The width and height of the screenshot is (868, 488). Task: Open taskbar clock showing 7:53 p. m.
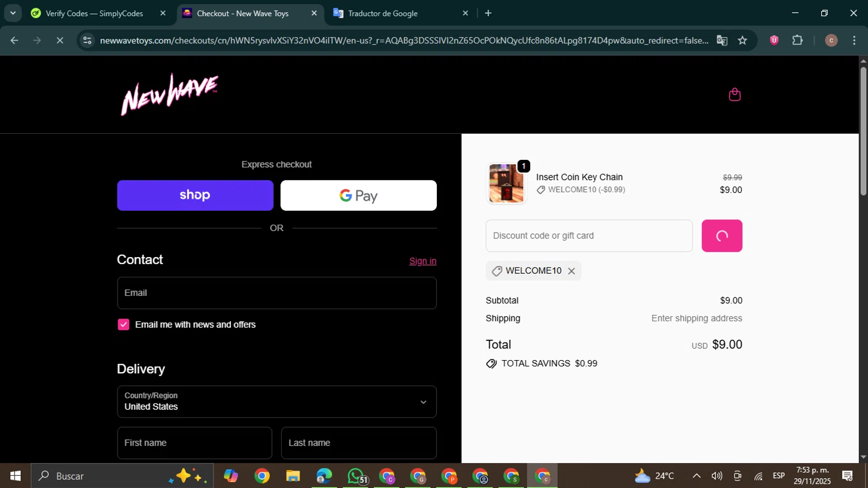[x=812, y=476]
